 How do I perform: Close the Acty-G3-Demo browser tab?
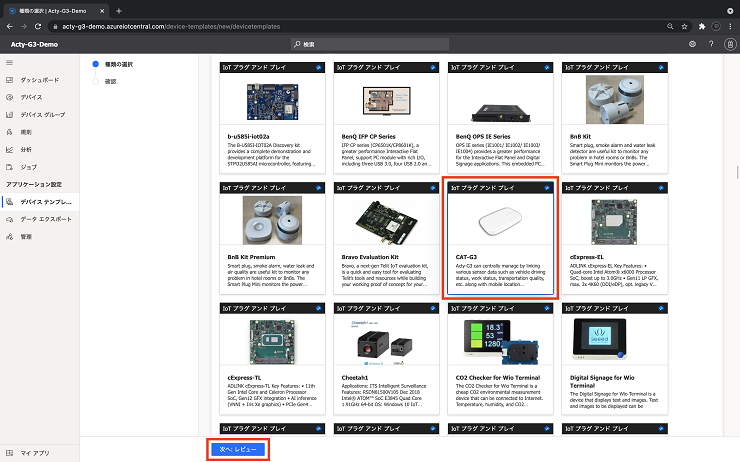(102, 10)
